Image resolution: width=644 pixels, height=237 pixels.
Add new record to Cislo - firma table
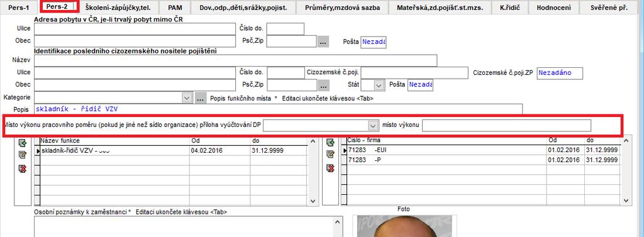click(x=330, y=143)
